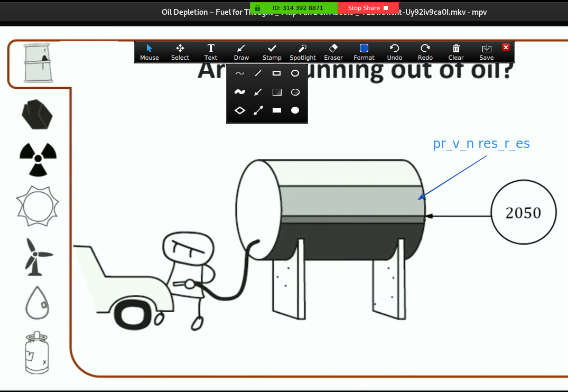The height and width of the screenshot is (392, 568).
Task: Redo the annotation
Action: click(425, 52)
